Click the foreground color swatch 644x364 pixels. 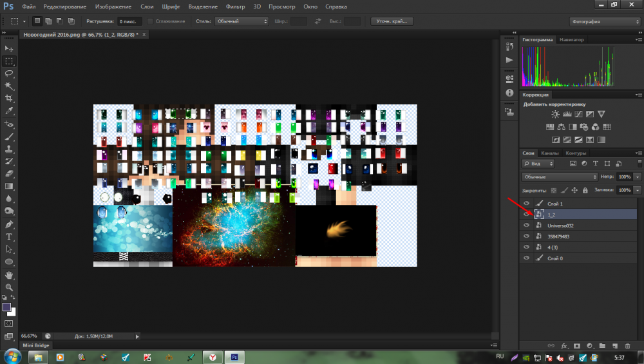[x=7, y=308]
